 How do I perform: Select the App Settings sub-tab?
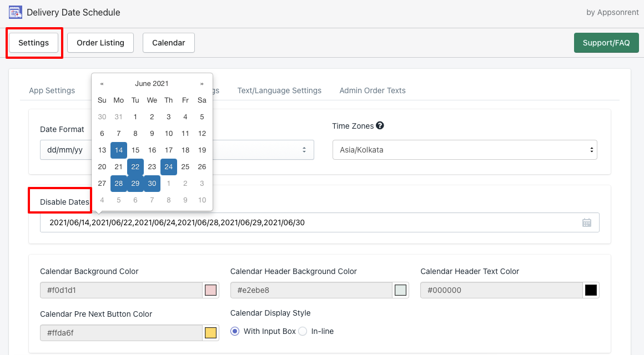[52, 91]
